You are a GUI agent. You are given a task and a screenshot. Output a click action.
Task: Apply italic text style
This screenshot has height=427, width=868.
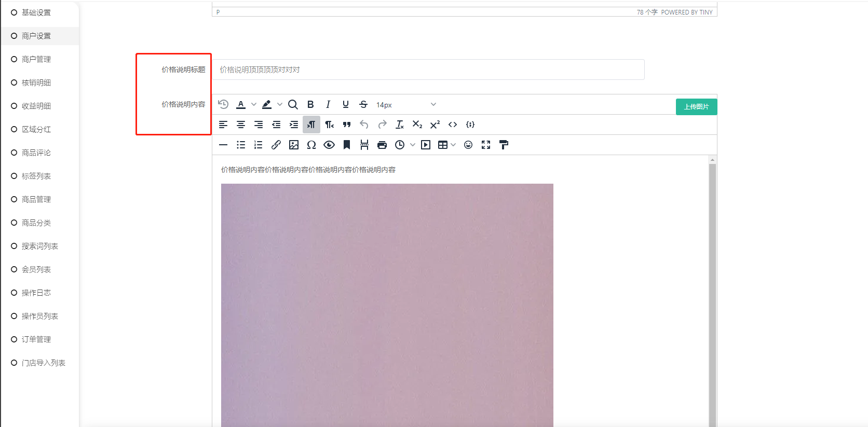(x=328, y=104)
